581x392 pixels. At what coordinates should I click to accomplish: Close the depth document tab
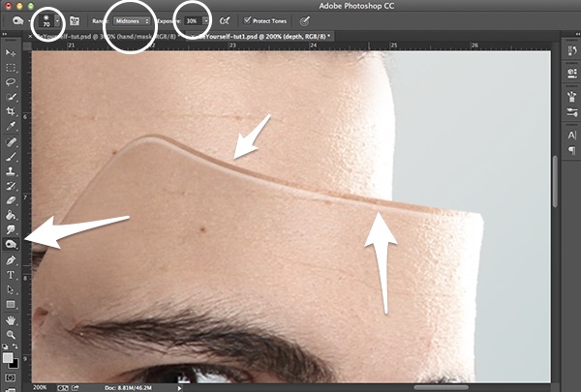(193, 37)
